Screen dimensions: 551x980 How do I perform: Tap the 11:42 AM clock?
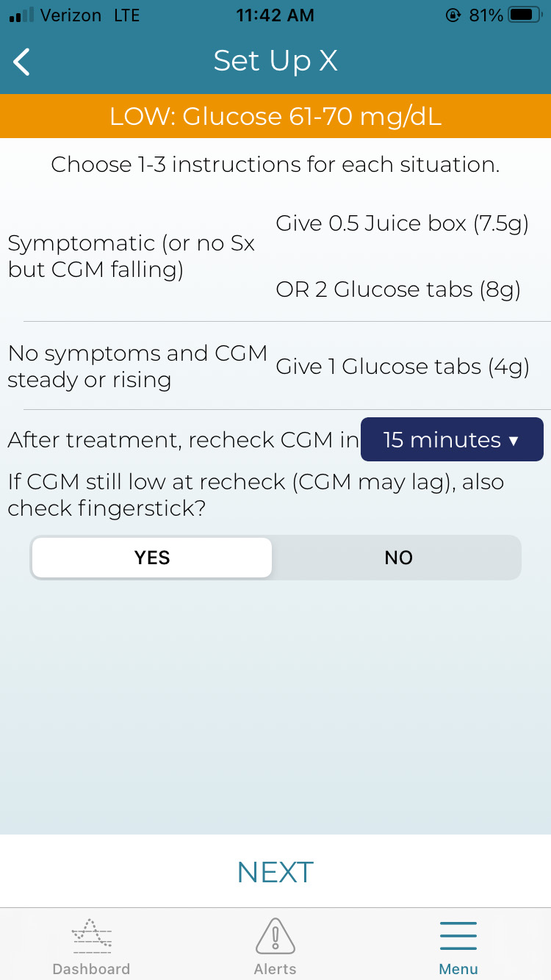275,15
